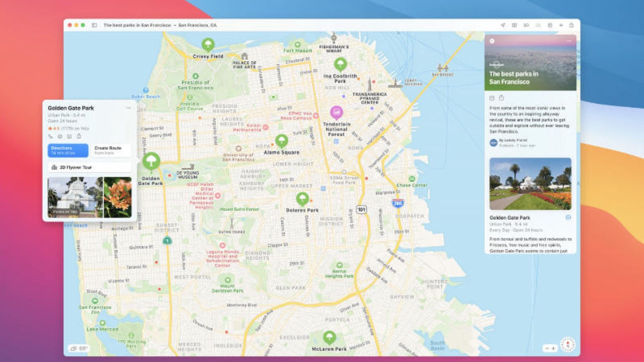The width and height of the screenshot is (644, 362).
Task: Open the map mode picker icon
Action: (x=514, y=25)
